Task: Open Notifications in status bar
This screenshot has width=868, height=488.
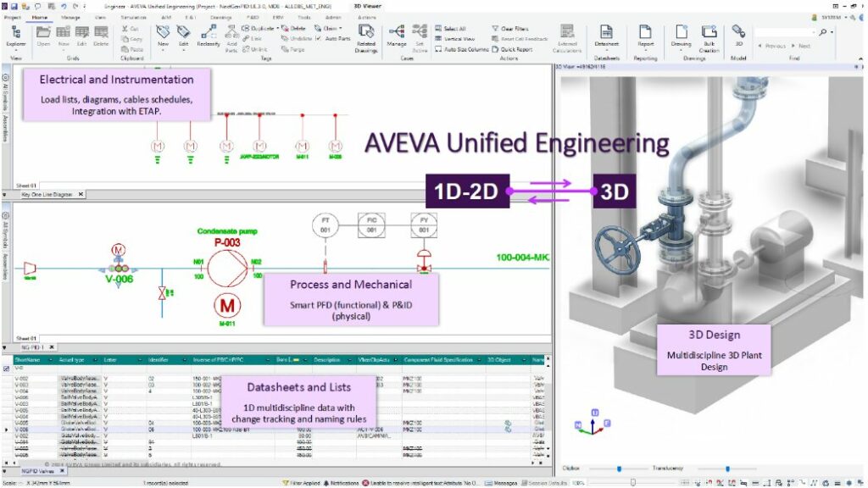Action: 341,483
